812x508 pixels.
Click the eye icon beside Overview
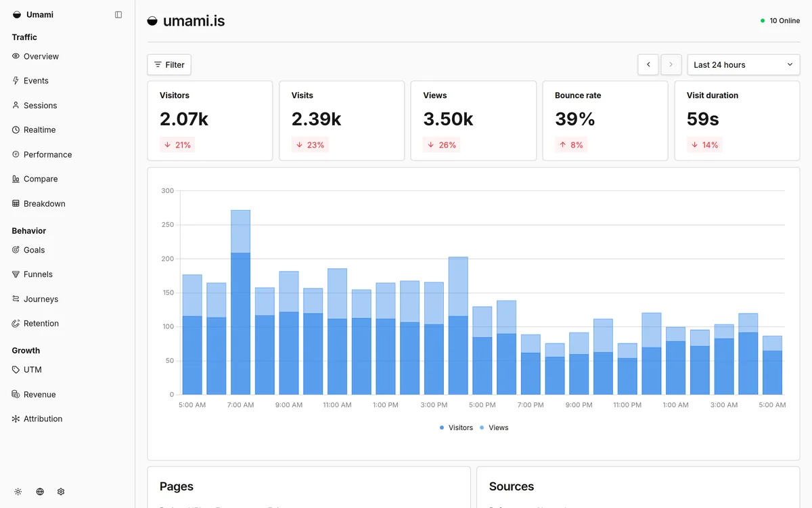coord(16,56)
